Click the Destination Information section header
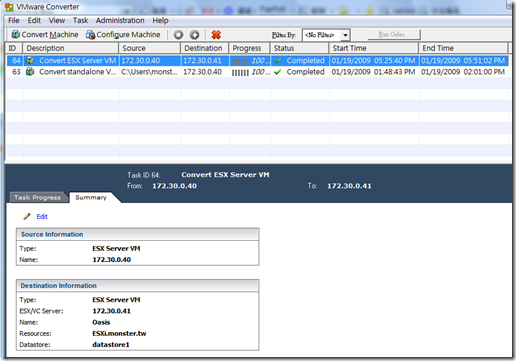Image resolution: width=516 pixels, height=361 pixels. coord(137,286)
